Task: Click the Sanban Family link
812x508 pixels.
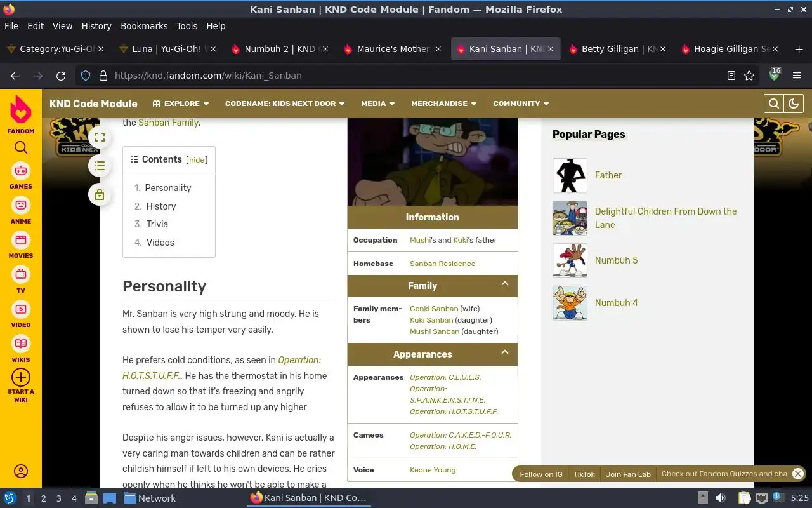Action: (168, 123)
